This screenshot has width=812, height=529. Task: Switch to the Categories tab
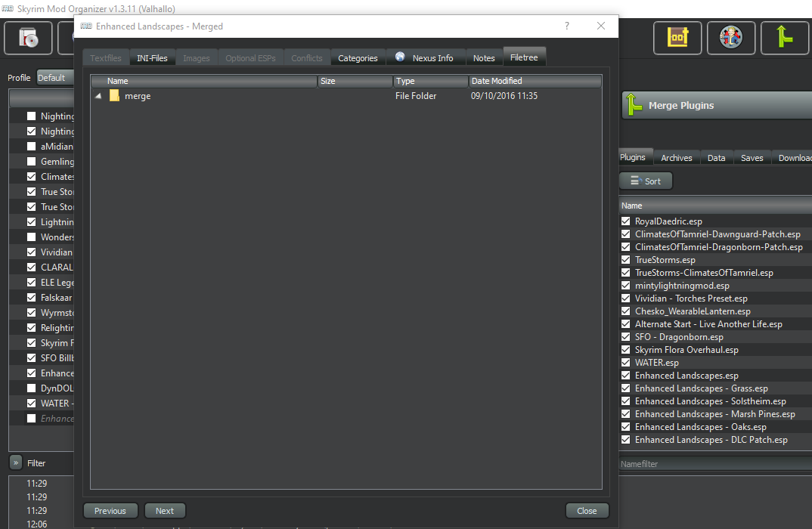358,58
